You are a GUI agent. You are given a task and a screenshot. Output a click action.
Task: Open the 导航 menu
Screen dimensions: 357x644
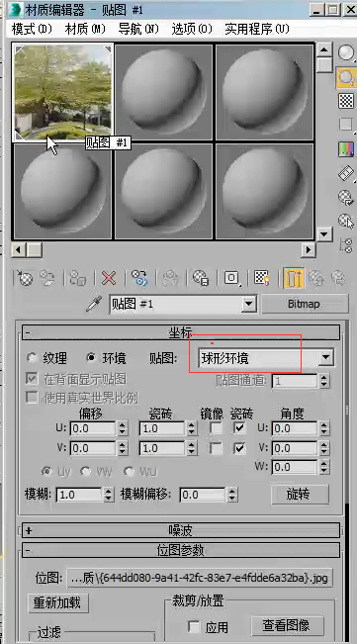[x=138, y=29]
